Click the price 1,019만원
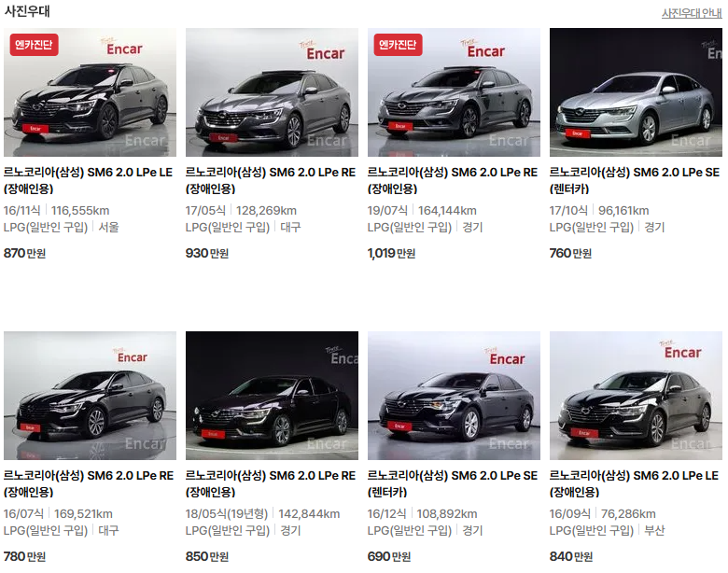 [x=391, y=253]
